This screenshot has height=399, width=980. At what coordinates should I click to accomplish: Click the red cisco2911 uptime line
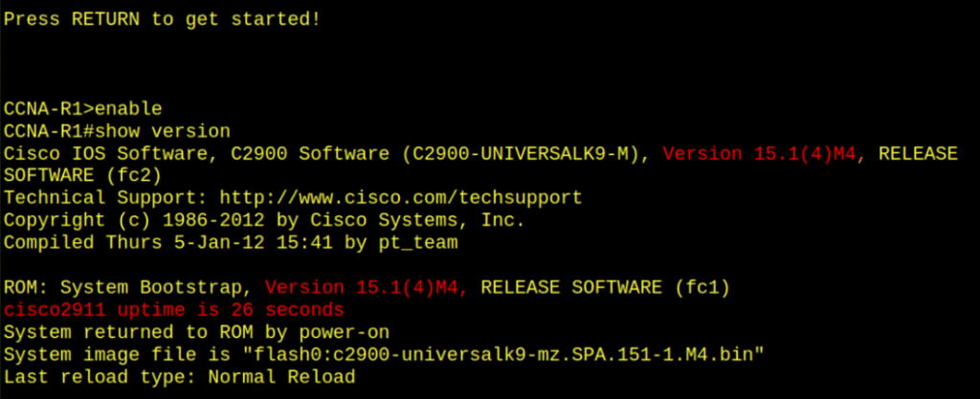(x=173, y=310)
